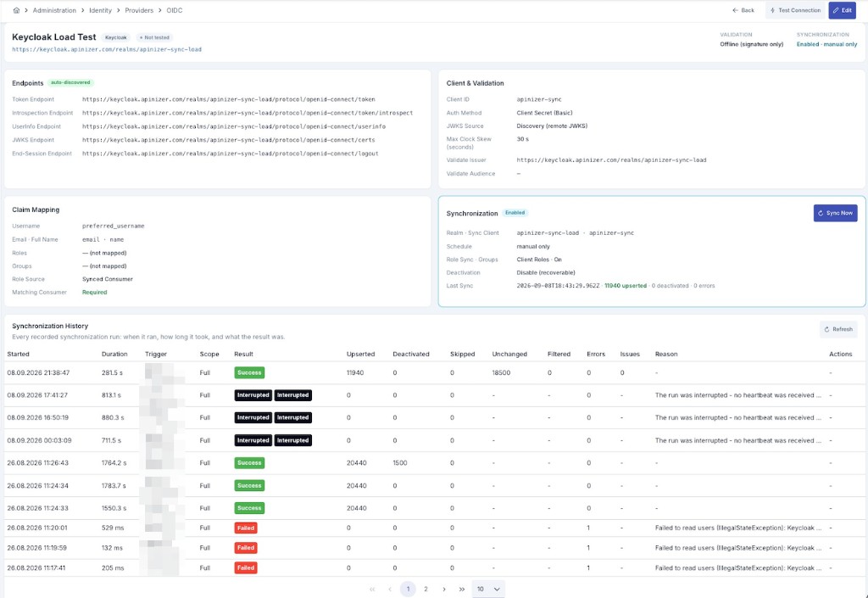The image size is (868, 598).
Task: Open Identity breadcrumb link
Action: click(100, 10)
